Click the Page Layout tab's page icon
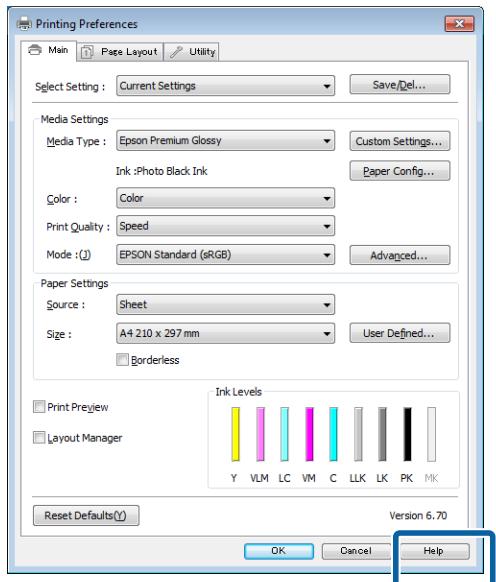 click(87, 52)
